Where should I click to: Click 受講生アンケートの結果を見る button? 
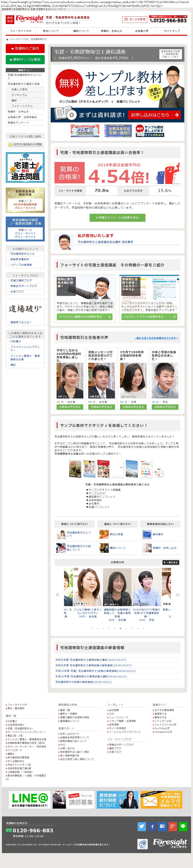[x=117, y=218]
